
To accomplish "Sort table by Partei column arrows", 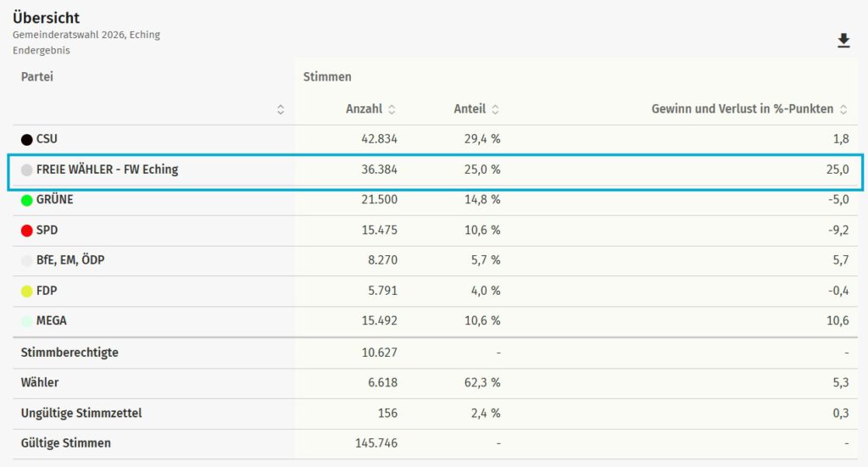I will 281,109.
